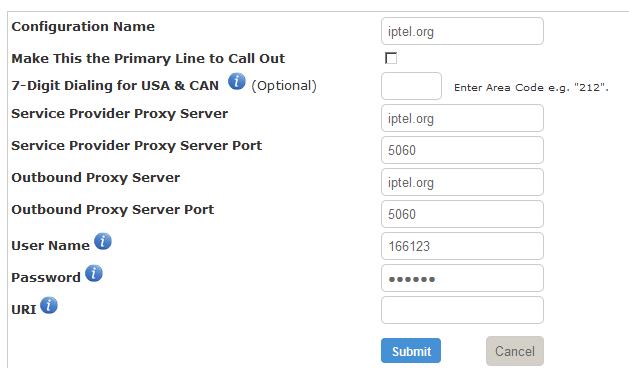Click the Service Provider Proxy Server field
This screenshot has width=629, height=384.
click(x=462, y=118)
